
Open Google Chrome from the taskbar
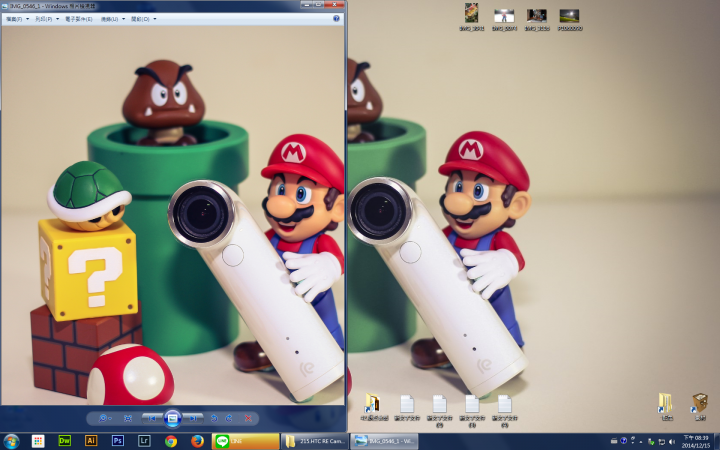click(171, 441)
